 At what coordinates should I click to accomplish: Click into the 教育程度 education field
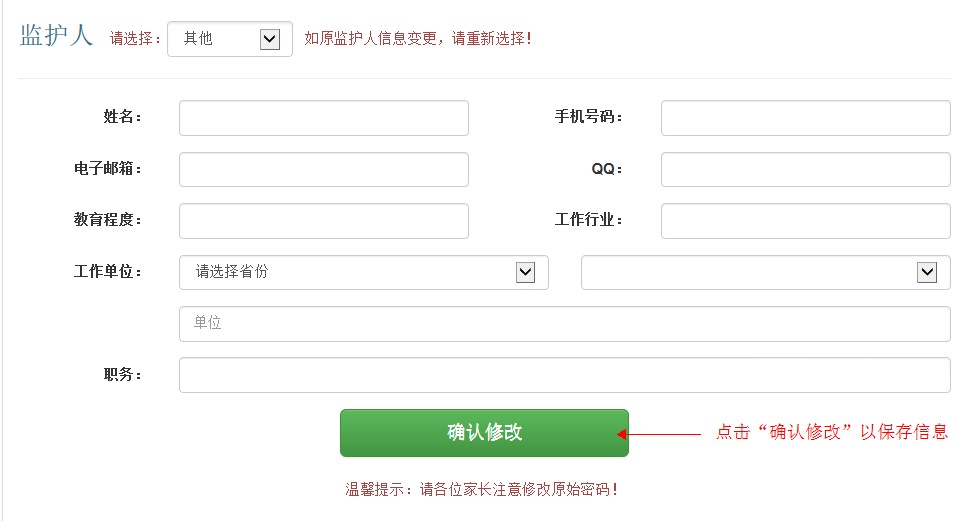323,221
